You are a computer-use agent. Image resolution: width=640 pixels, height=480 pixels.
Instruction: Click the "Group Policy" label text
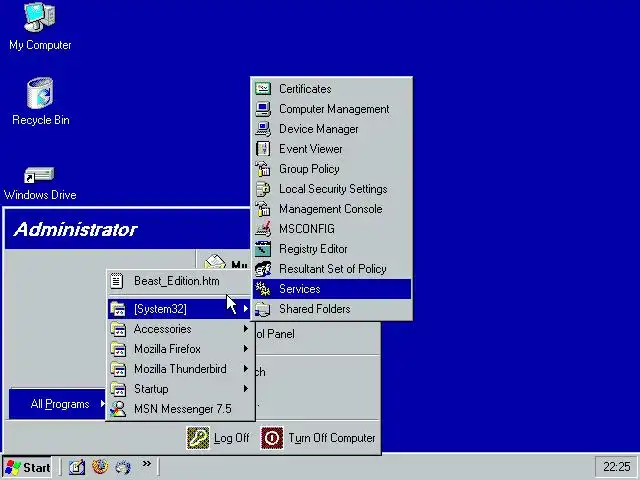[309, 169]
